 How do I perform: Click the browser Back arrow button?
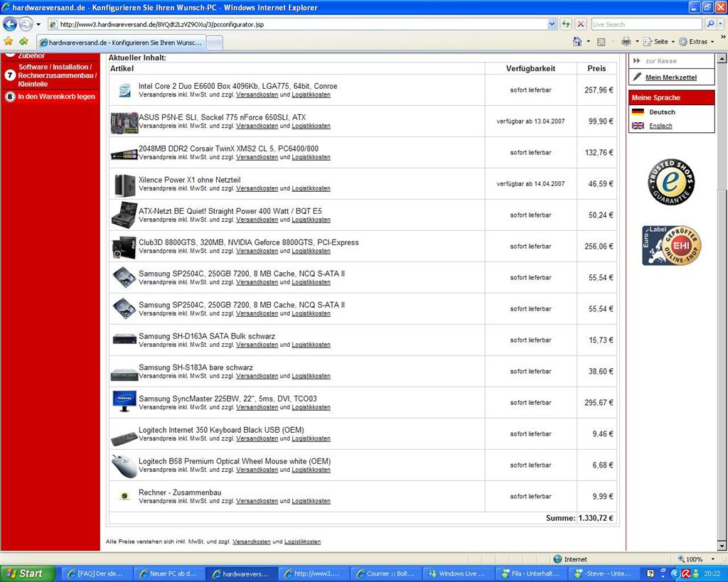pos(10,24)
